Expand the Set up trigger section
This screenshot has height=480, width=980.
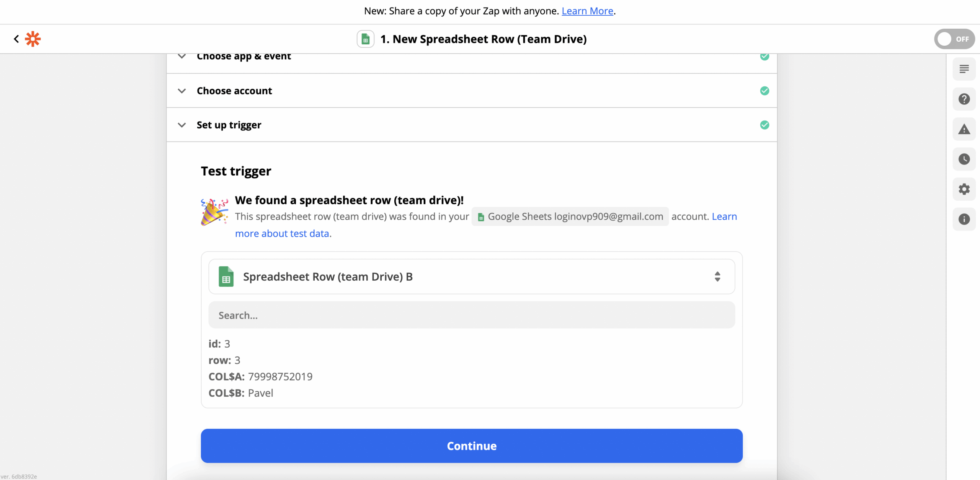click(x=229, y=125)
